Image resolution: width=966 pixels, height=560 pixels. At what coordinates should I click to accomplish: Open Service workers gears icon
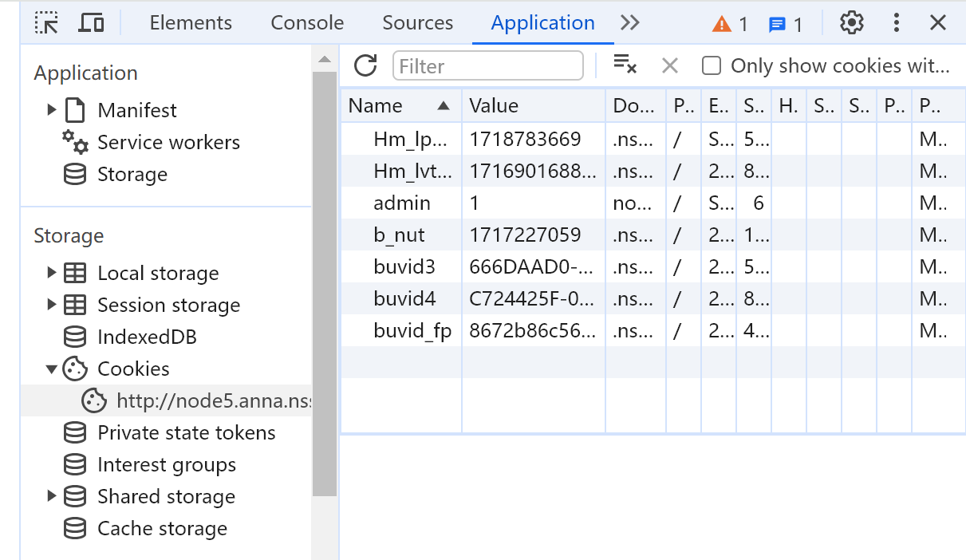coord(76,142)
